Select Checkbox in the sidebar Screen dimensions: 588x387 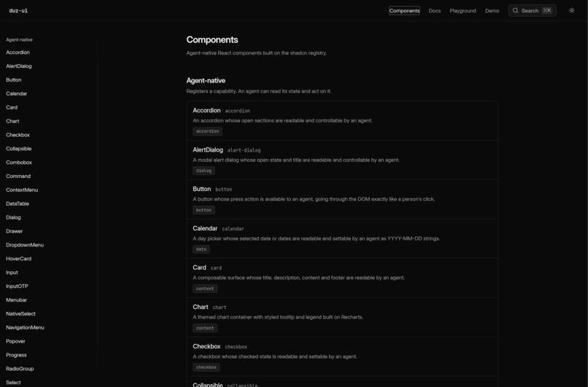tap(18, 135)
